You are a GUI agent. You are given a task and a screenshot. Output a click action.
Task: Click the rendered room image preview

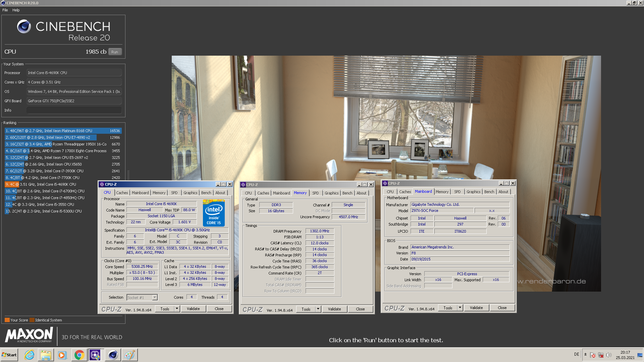386,174
